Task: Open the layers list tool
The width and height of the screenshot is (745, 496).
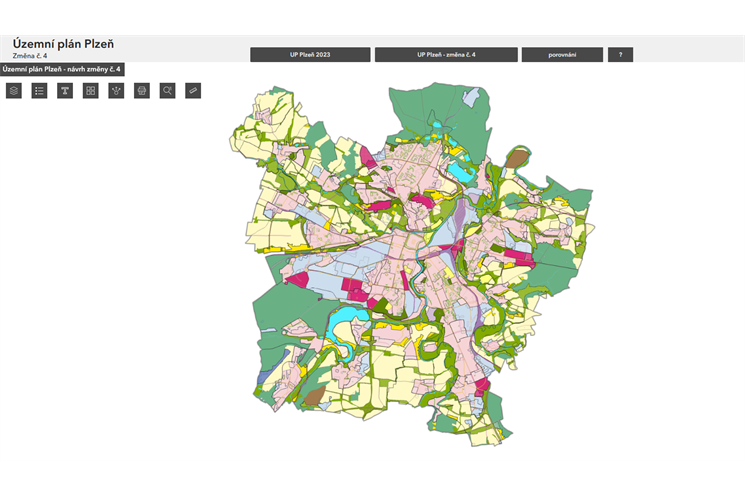Action: coord(14,91)
